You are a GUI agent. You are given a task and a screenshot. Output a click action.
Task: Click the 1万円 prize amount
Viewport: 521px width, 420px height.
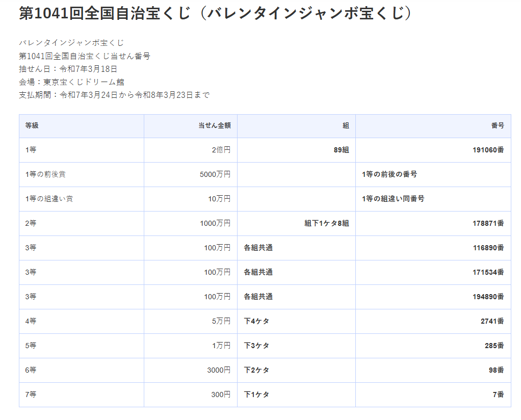pyautogui.click(x=222, y=346)
